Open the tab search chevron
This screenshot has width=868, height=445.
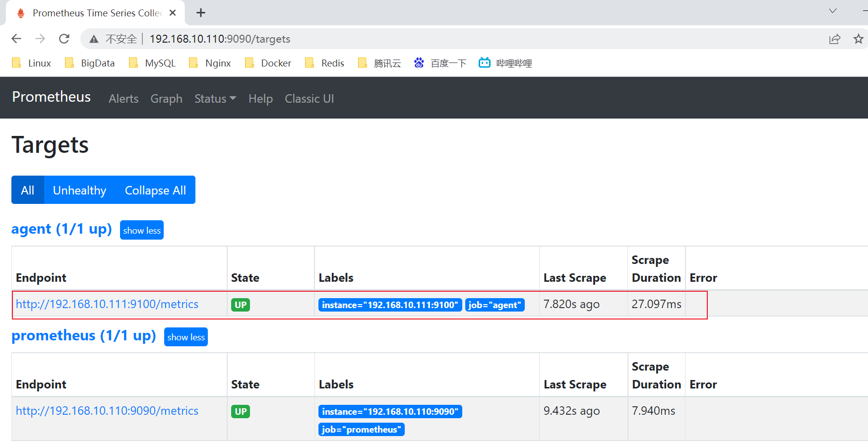[x=833, y=11]
